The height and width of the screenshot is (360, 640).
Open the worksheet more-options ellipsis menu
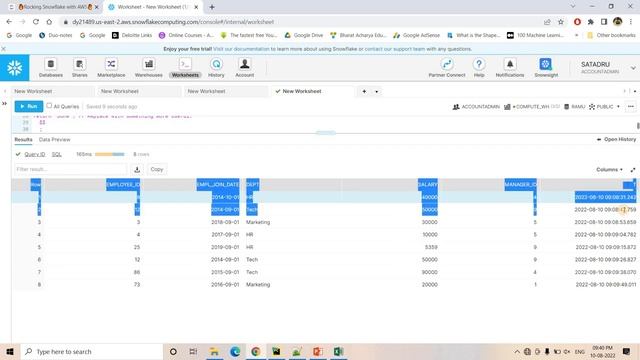click(631, 107)
